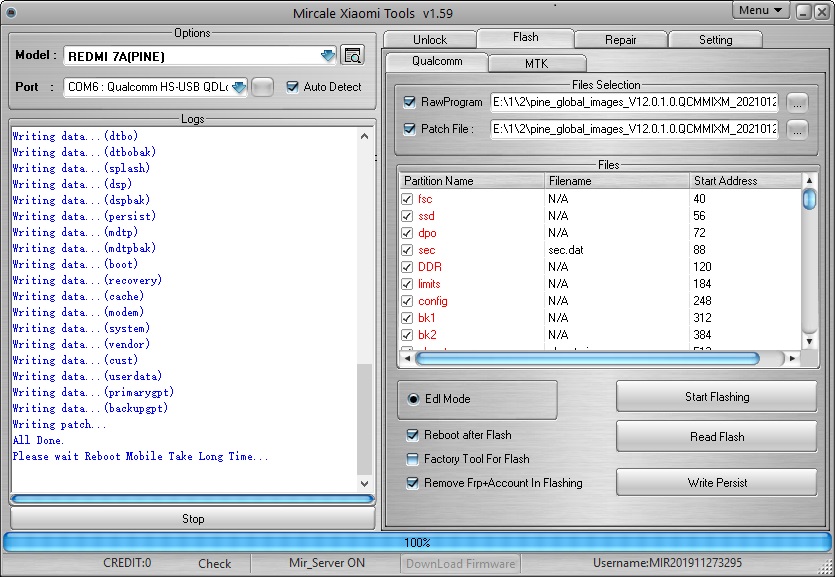Click the model search icon button
Image resolution: width=835 pixels, height=577 pixels.
tap(352, 55)
